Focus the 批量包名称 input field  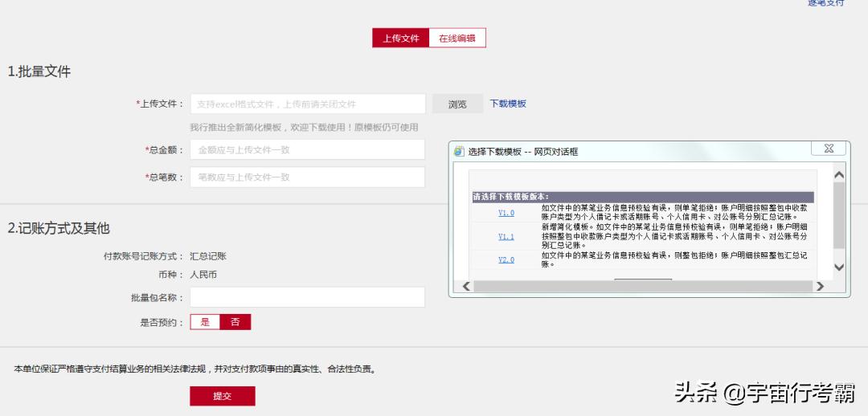click(308, 297)
